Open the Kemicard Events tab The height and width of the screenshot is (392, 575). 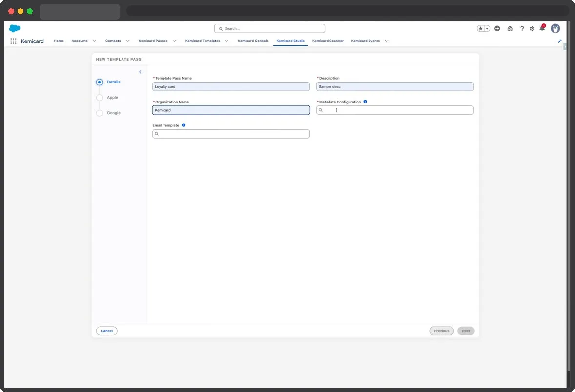(365, 41)
